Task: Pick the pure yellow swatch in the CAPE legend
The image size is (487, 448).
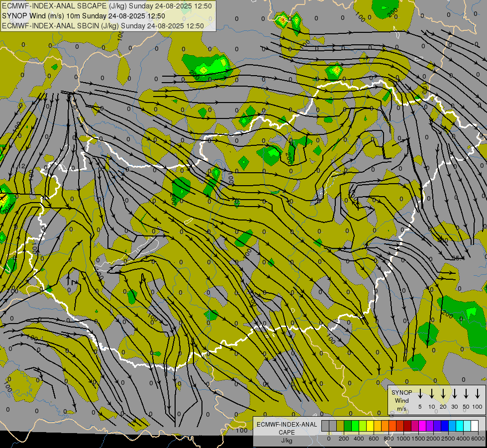Action: pyautogui.click(x=370, y=426)
